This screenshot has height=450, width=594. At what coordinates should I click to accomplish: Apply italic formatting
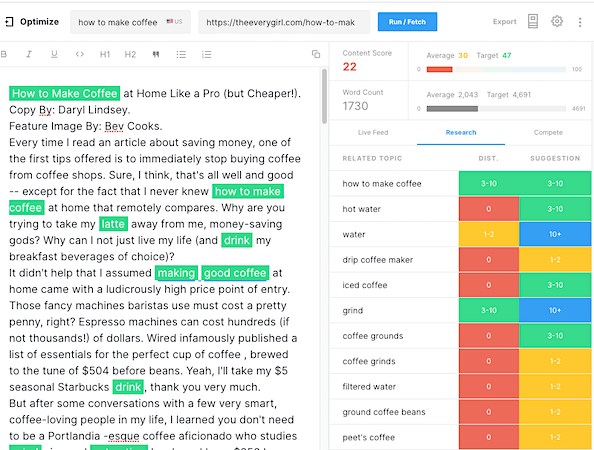[29, 55]
